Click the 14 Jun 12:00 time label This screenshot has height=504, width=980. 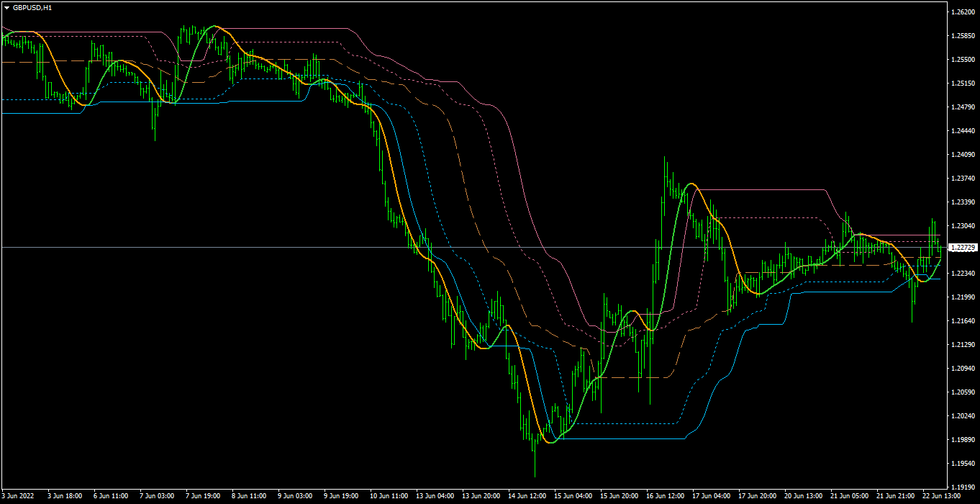click(527, 496)
